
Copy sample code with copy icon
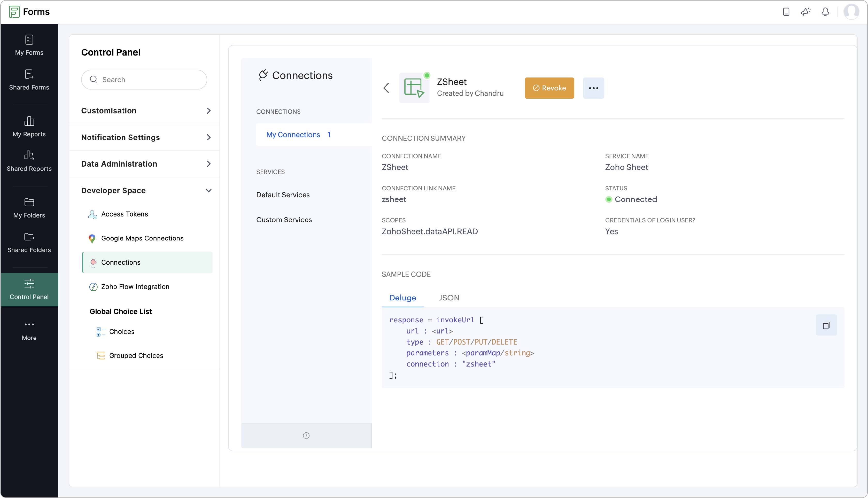pos(826,325)
